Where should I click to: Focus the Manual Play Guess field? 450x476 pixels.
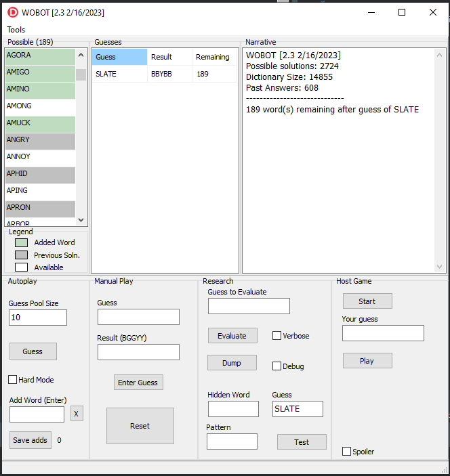(x=138, y=317)
